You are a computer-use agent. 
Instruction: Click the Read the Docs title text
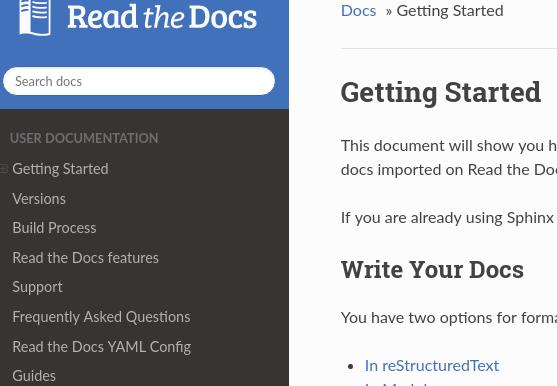pyautogui.click(x=162, y=17)
